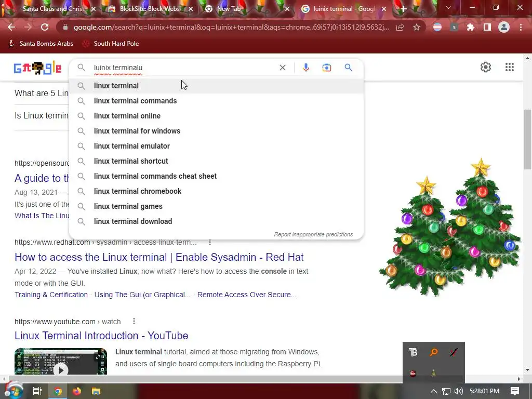This screenshot has height=399, width=532.
Task: Share this page icon in address bar
Action: (400, 27)
